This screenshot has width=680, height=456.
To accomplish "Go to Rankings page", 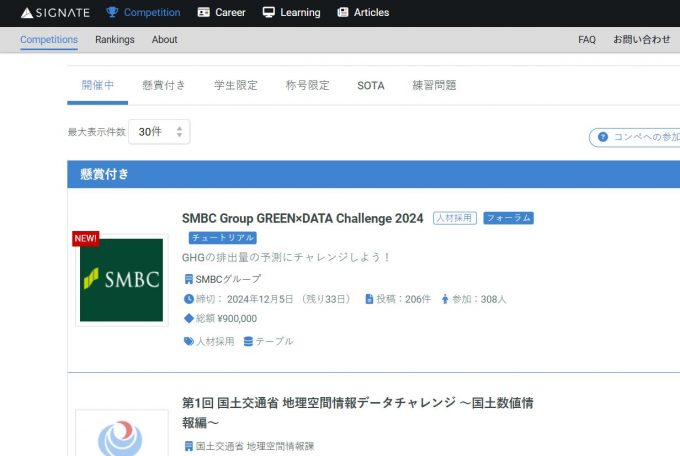I will coord(115,39).
